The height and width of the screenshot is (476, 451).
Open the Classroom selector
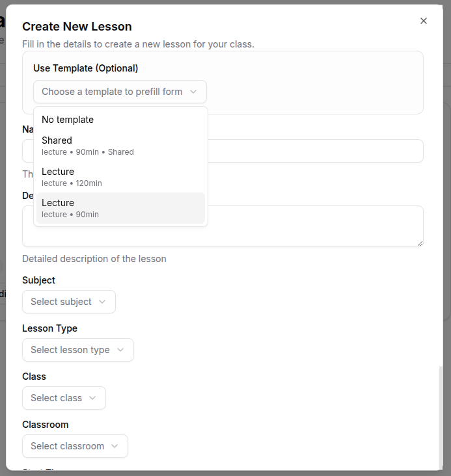[75, 446]
